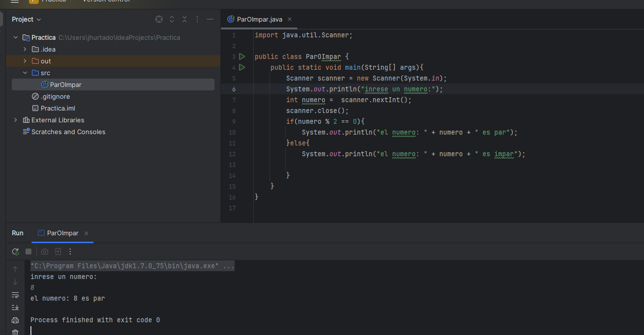The width and height of the screenshot is (644, 335).
Task: Collapse all nodes in Project panel
Action: pyautogui.click(x=185, y=19)
